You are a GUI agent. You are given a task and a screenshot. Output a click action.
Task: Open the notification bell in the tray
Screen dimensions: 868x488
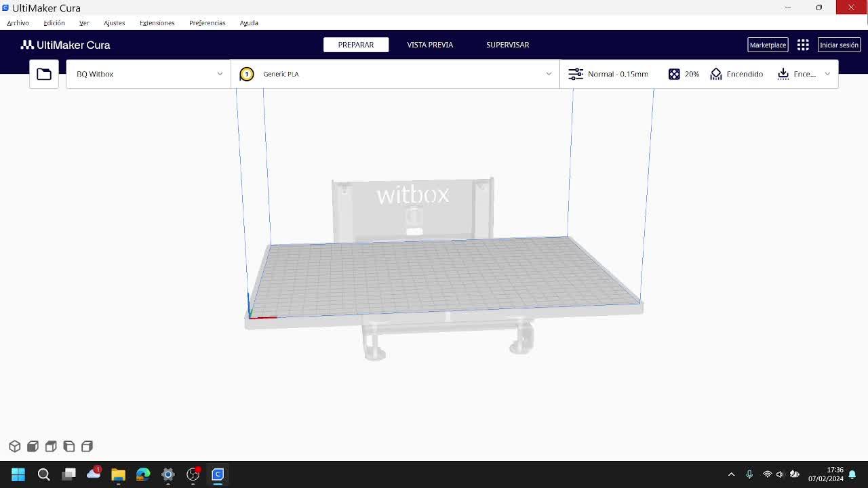coord(852,474)
